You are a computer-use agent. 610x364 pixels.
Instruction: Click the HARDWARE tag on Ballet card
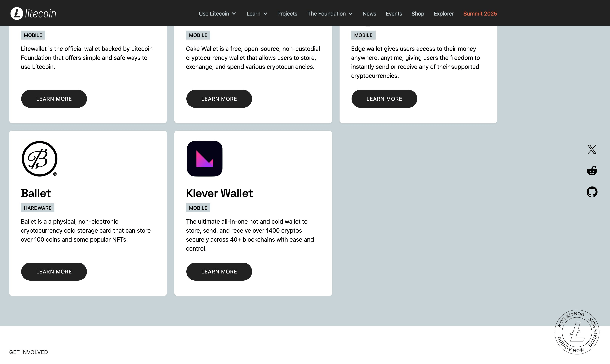click(x=38, y=208)
